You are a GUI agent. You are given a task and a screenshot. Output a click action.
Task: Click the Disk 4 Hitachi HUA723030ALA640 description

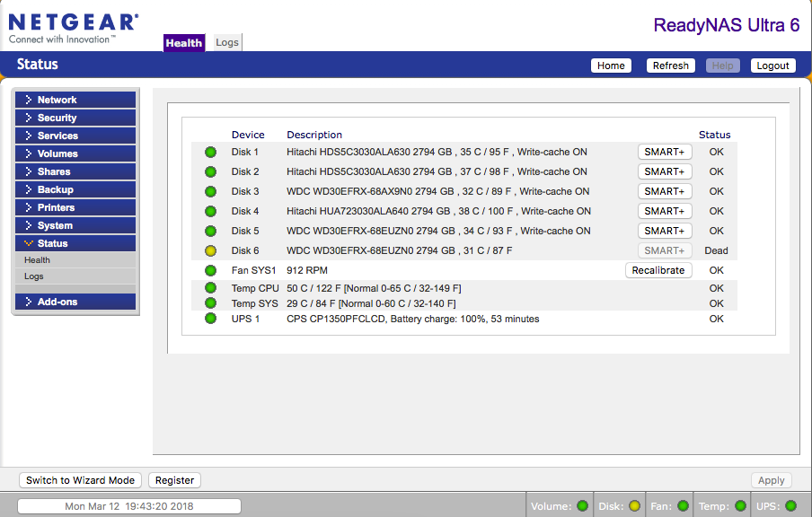tap(438, 211)
